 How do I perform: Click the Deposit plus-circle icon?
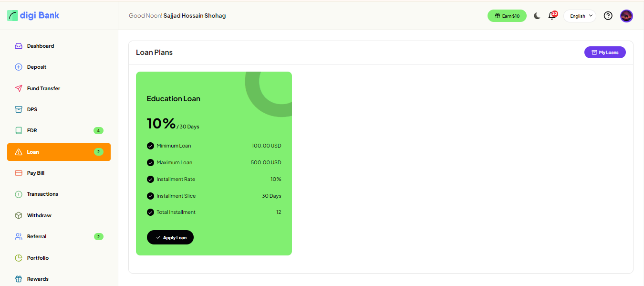pos(19,67)
